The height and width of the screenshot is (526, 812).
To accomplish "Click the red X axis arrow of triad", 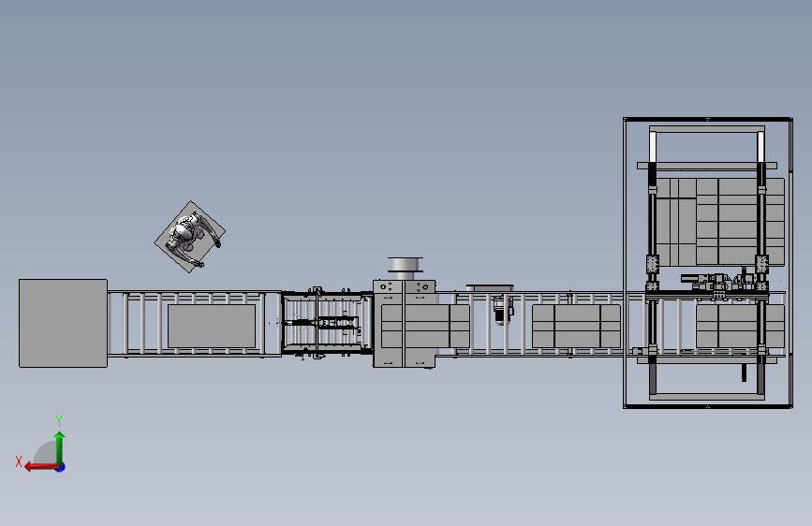I will (x=41, y=467).
